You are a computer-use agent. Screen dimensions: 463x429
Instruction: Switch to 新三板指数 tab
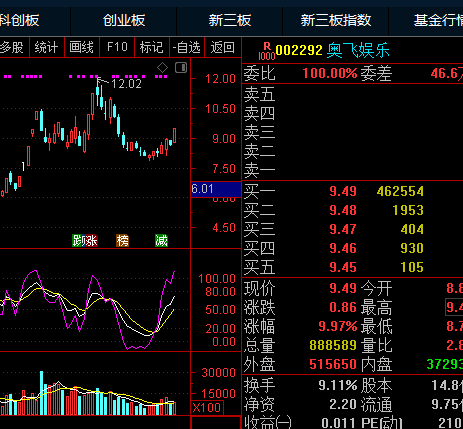[336, 20]
